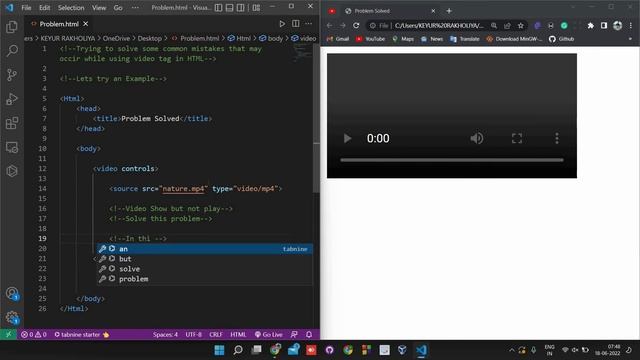This screenshot has height=360, width=640.
Task: Open Manage gear menu in VS Code
Action: click(x=12, y=317)
